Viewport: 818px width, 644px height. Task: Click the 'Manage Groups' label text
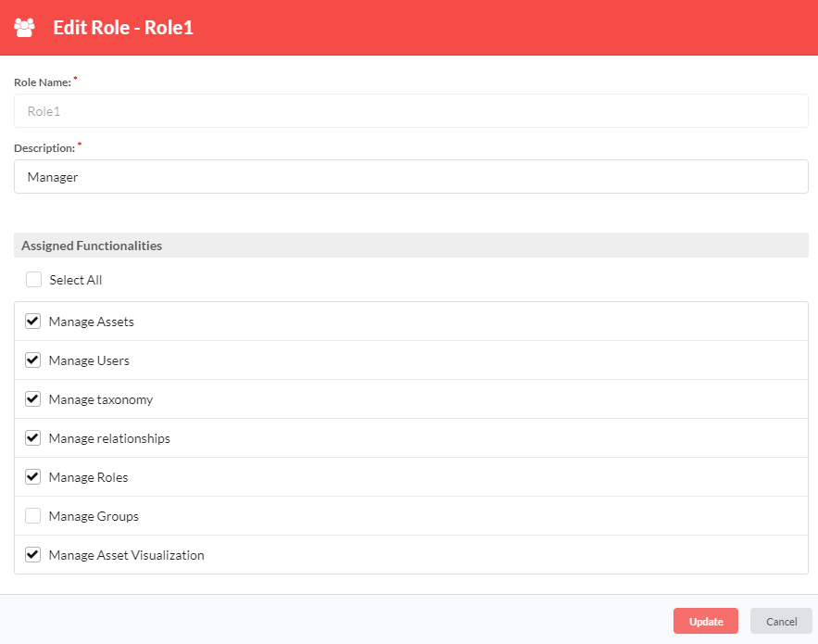pos(94,516)
